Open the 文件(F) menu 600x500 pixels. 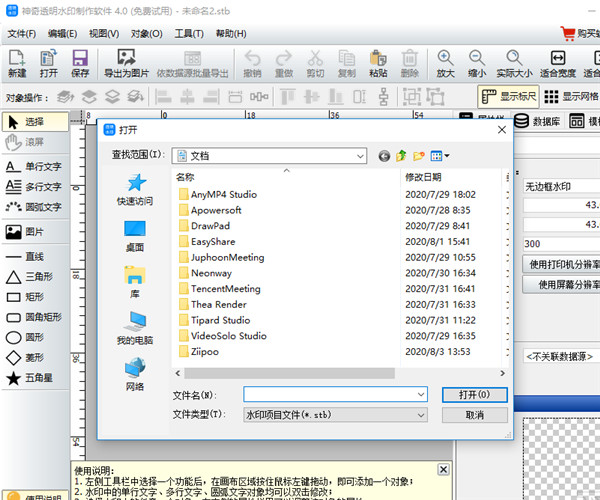(22, 34)
